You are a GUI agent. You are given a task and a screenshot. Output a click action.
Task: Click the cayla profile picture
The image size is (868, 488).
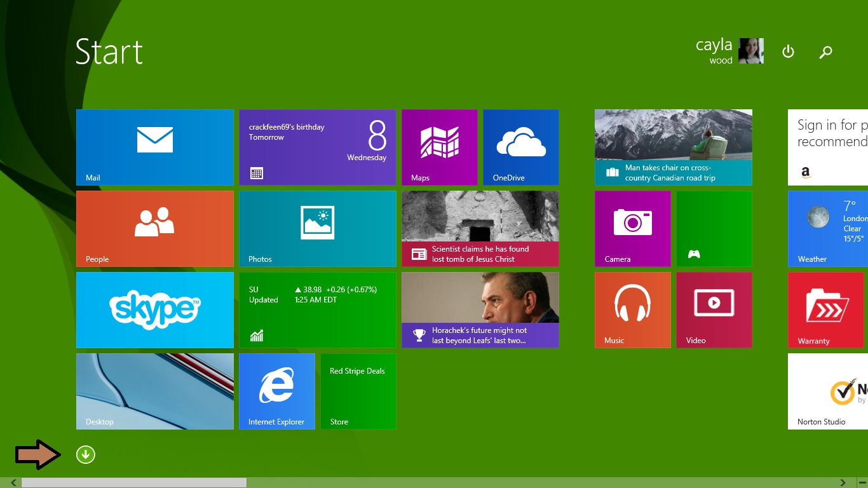click(751, 51)
